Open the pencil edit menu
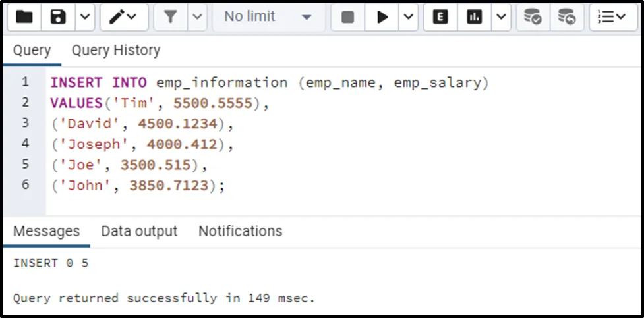Image resolution: width=644 pixels, height=318 pixels. click(123, 18)
